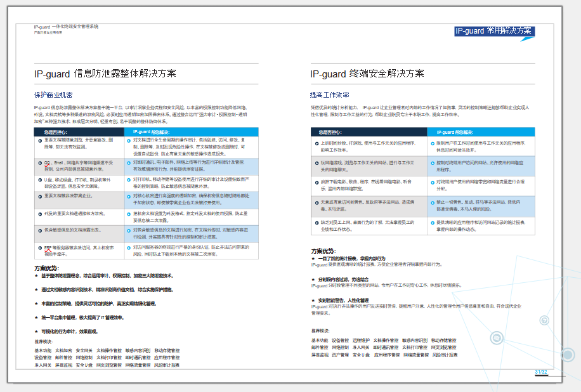Click '方案优势' under the 信息防泄露 table
Viewport: 581px width, 392px height.
47,268
